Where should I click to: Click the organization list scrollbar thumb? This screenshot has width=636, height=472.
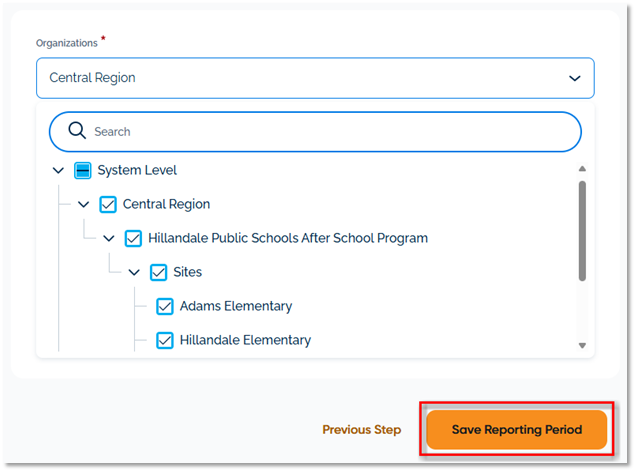582,230
